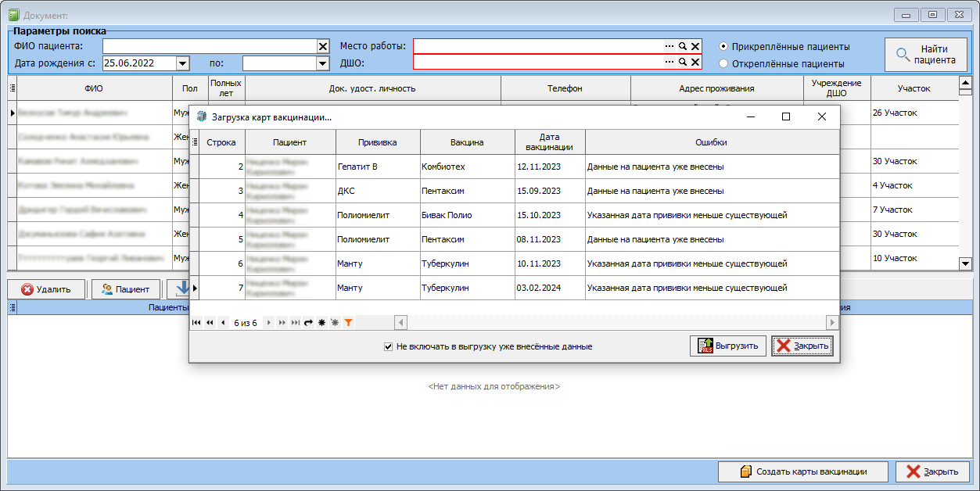Go to next record in navigator
Screen dimensions: 980x491
[269, 322]
